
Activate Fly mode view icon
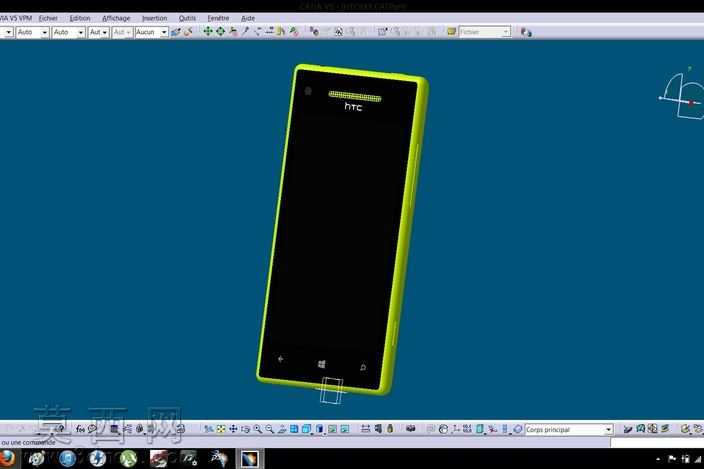coord(209,429)
